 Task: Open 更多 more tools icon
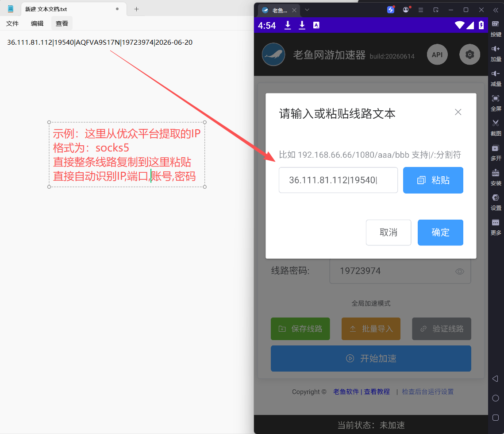click(x=496, y=227)
